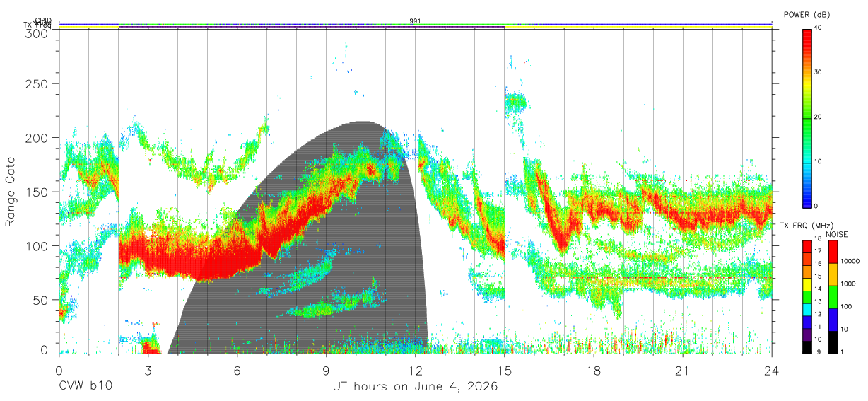Click the red segment of NOISE scale
The height and width of the screenshot is (401, 868).
832,252
